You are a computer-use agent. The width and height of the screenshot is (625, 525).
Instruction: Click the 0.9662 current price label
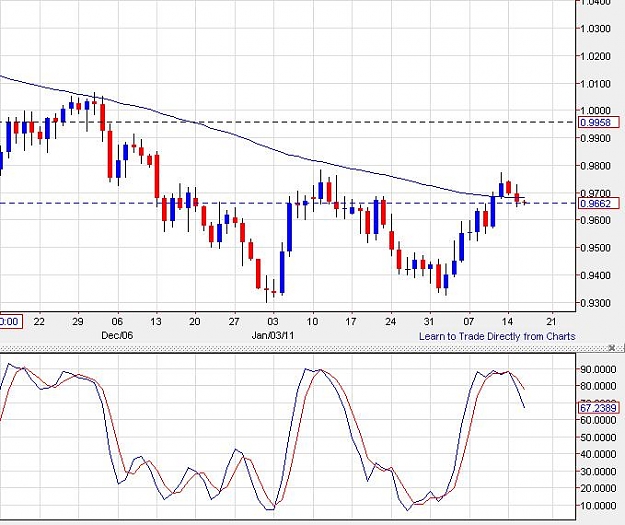pyautogui.click(x=598, y=204)
